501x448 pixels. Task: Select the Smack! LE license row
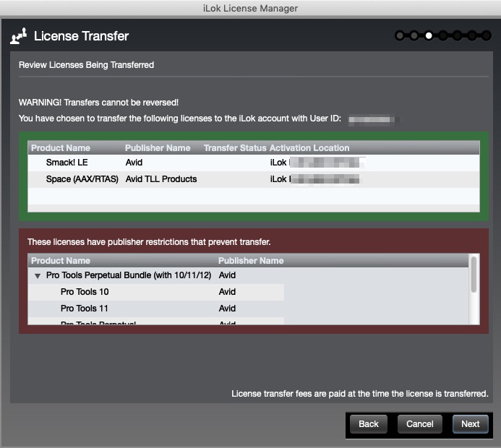click(254, 163)
